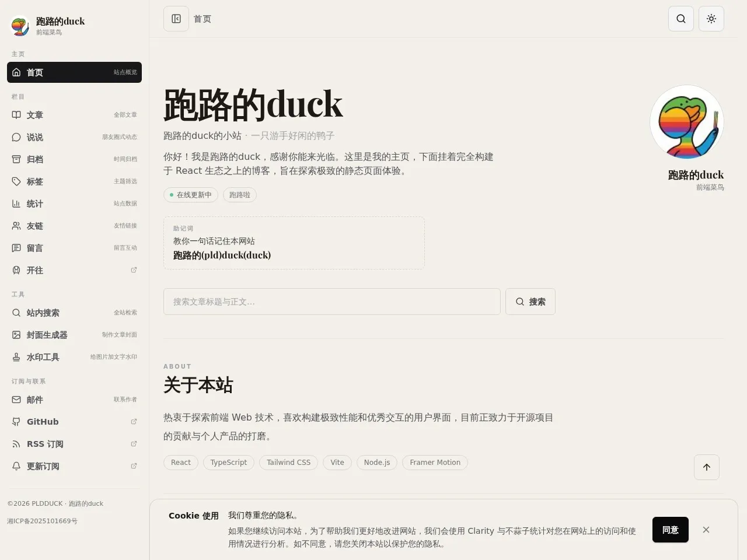Open the 湘ICP备2025101669号 filing link
The height and width of the screenshot is (560, 747).
point(42,521)
